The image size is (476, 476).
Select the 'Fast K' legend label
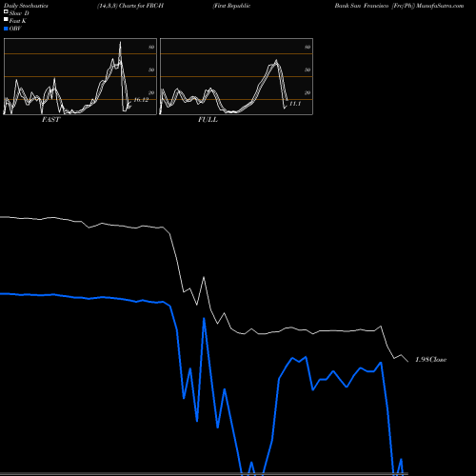pos(18,21)
